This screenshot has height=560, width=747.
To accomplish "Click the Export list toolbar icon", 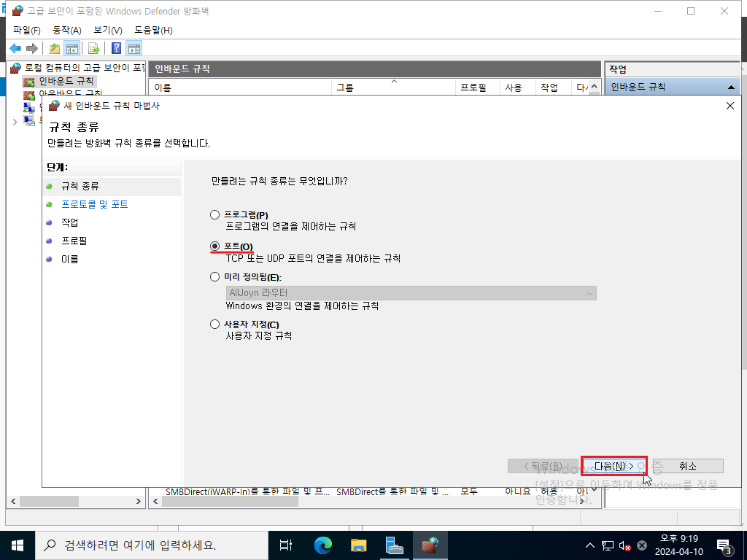I will coord(94,48).
